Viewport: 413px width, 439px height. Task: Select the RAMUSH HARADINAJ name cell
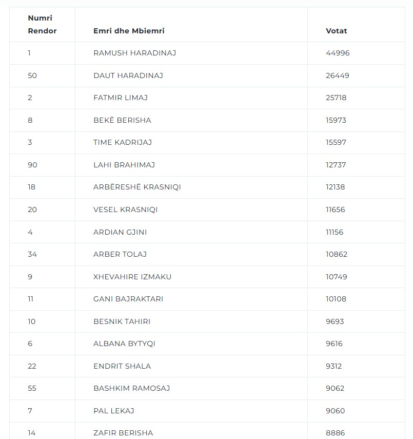pos(135,53)
